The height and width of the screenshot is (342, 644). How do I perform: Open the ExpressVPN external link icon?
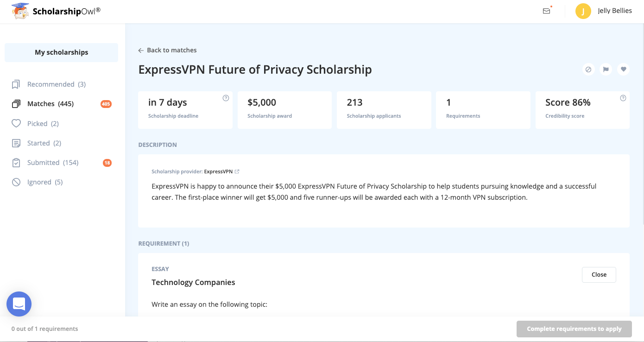[x=237, y=171]
